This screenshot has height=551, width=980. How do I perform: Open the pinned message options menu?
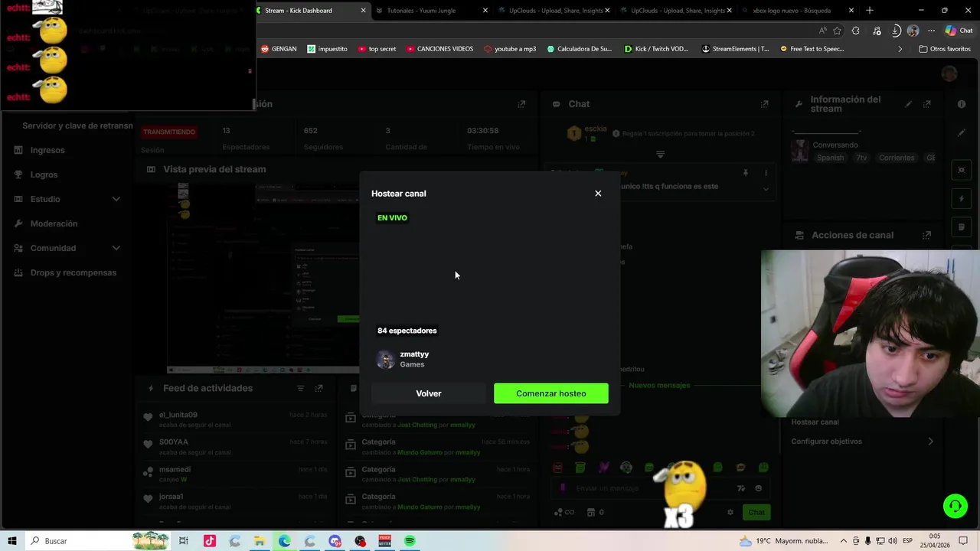(766, 174)
